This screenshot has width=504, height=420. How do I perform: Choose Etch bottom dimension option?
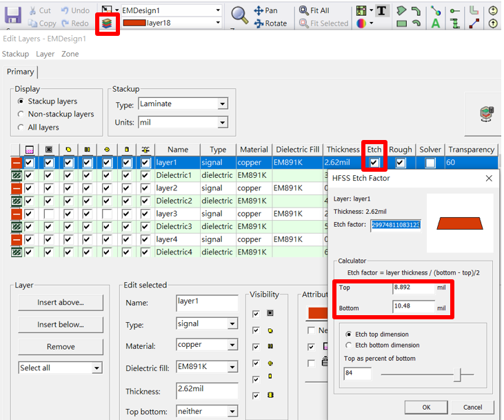(348, 345)
